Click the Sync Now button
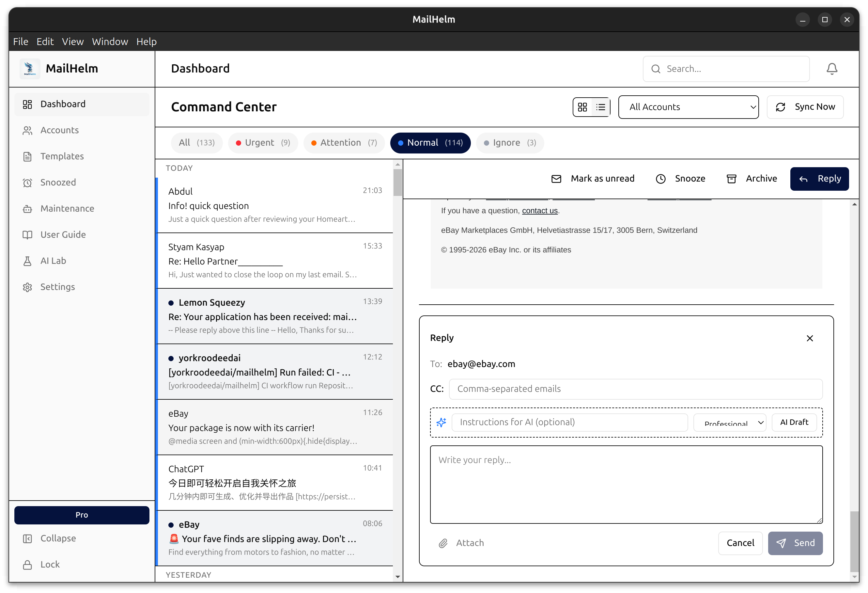The image size is (868, 593). (x=805, y=107)
